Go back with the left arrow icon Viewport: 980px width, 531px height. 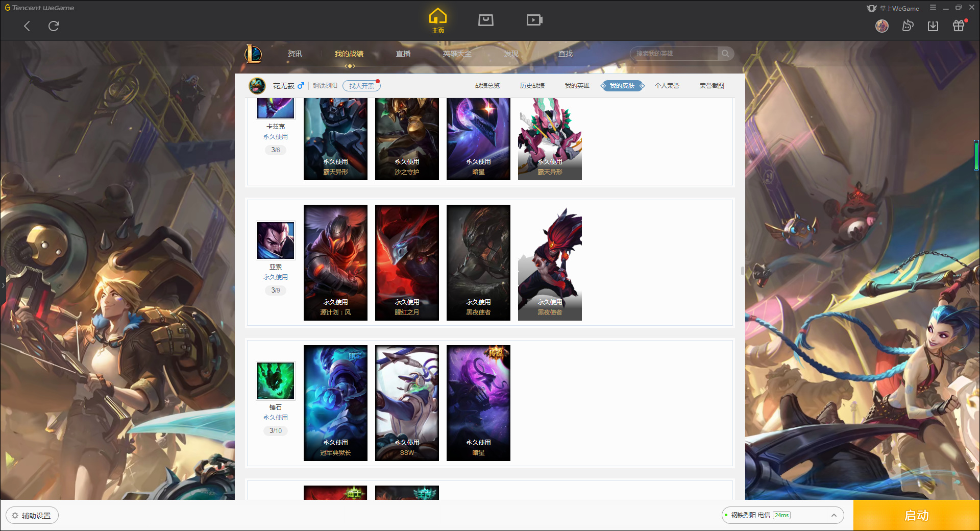(x=27, y=26)
